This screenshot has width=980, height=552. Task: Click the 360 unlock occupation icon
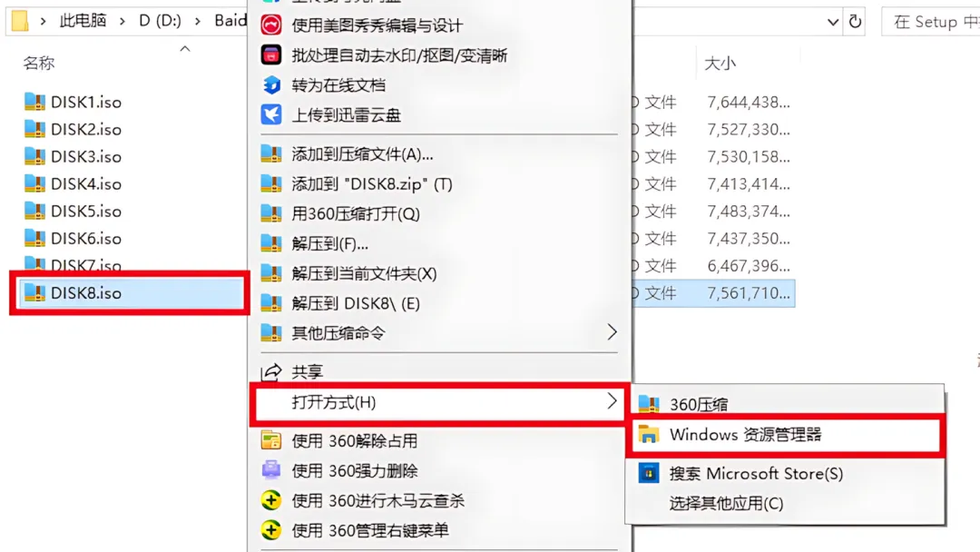[270, 440]
